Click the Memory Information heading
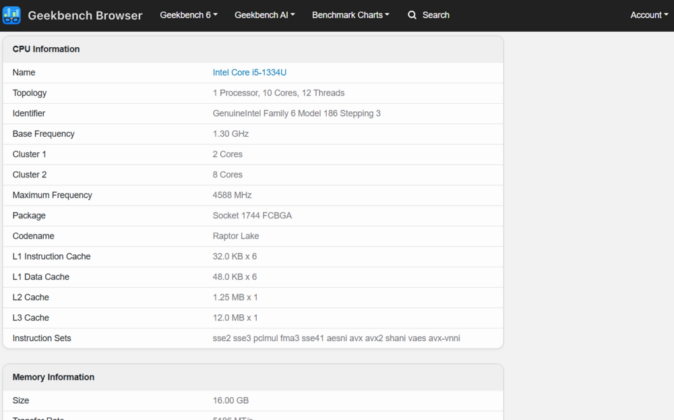Viewport: 674px width, 420px height. (53, 377)
